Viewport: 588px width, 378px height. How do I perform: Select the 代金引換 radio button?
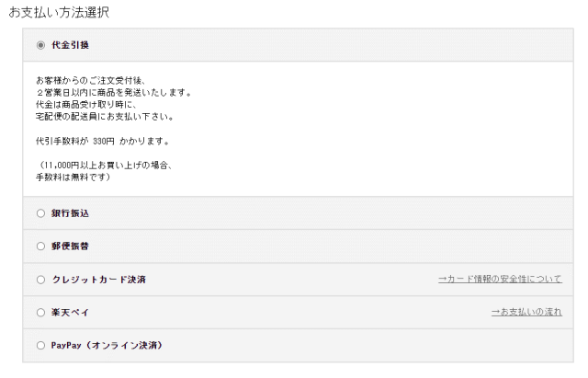40,45
